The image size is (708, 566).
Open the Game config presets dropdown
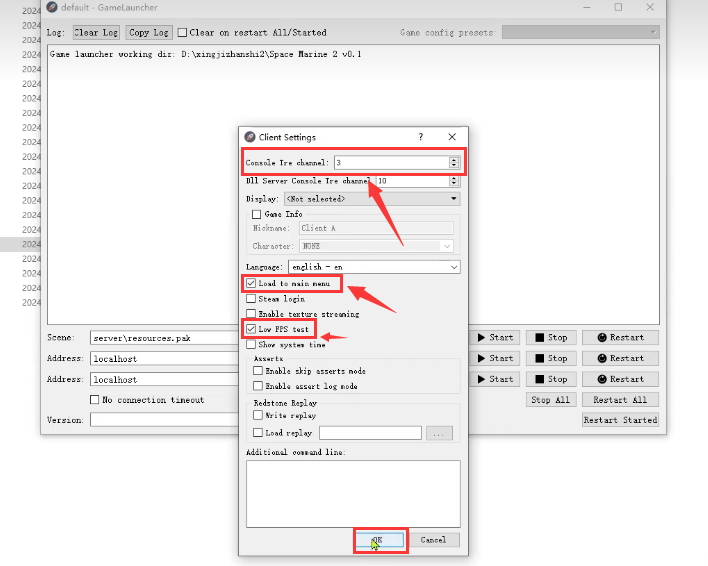point(580,32)
